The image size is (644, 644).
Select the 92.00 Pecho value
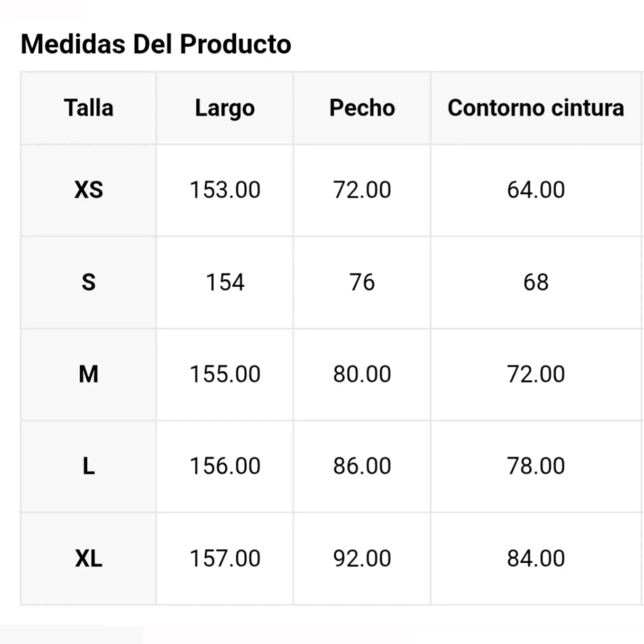point(362,559)
